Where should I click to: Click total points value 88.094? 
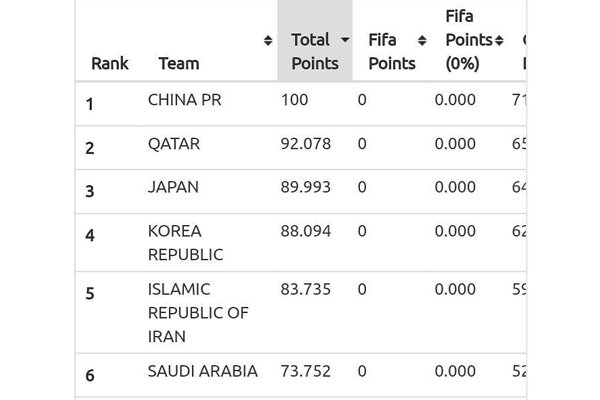point(306,231)
